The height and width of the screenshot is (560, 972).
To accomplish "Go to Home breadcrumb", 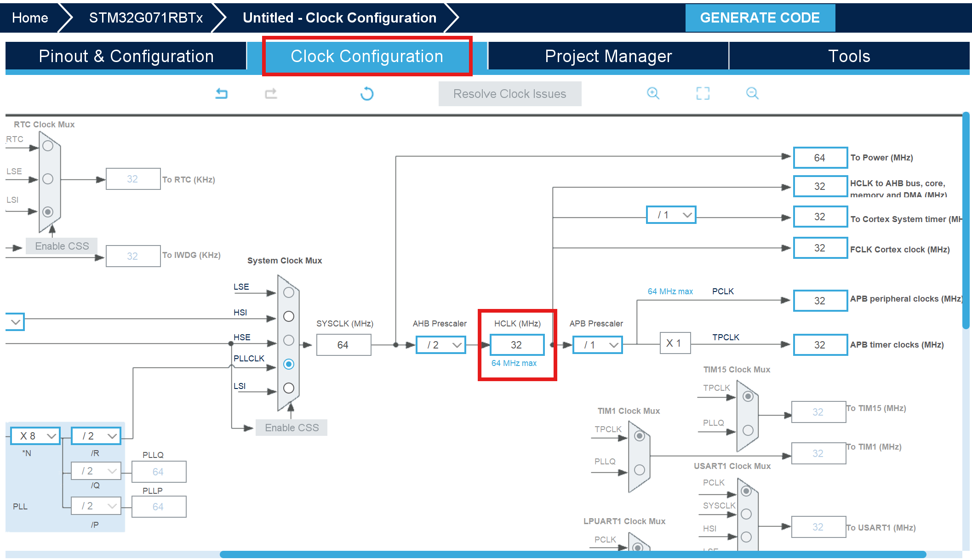I will [30, 17].
